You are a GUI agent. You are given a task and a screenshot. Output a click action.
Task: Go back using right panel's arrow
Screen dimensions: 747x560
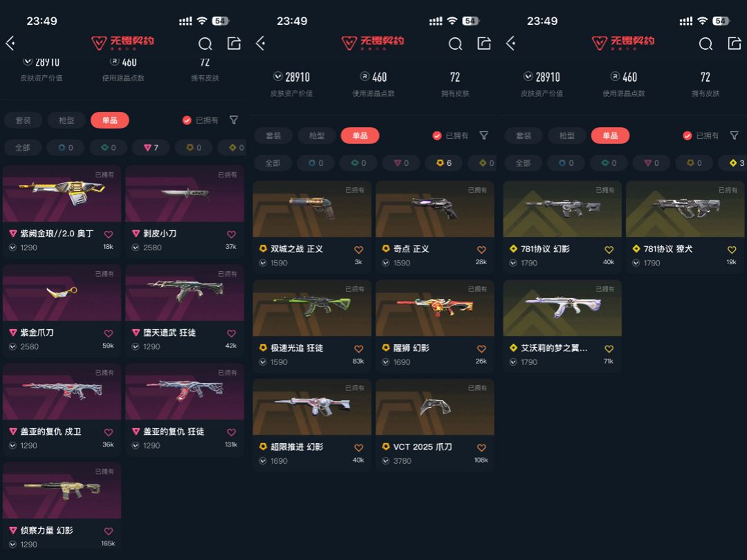pyautogui.click(x=510, y=44)
